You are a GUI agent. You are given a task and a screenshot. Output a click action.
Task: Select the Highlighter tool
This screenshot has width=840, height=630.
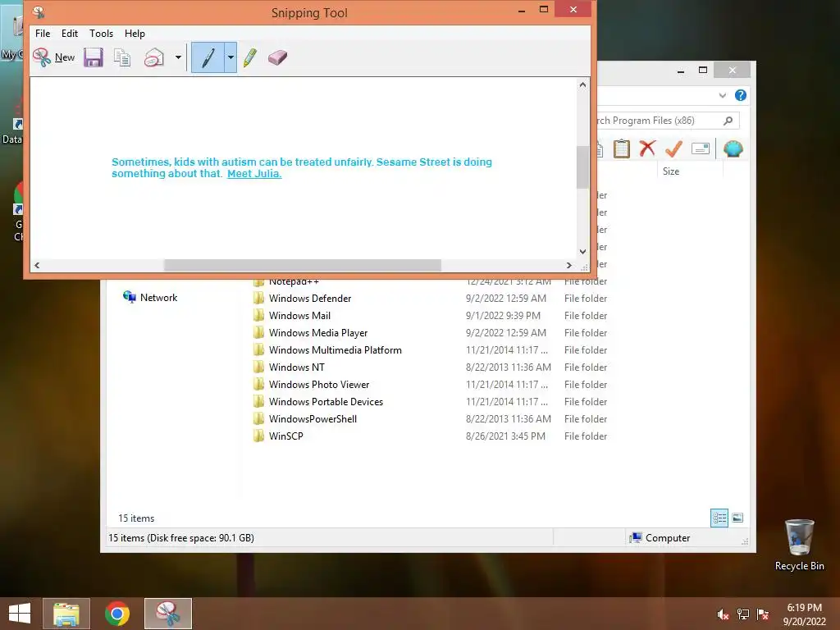coord(249,57)
